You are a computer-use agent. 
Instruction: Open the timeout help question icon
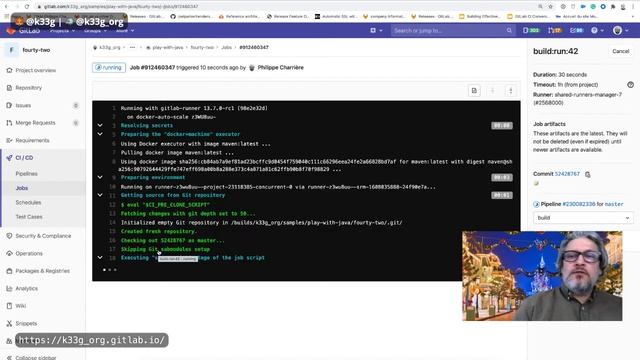pos(631,85)
